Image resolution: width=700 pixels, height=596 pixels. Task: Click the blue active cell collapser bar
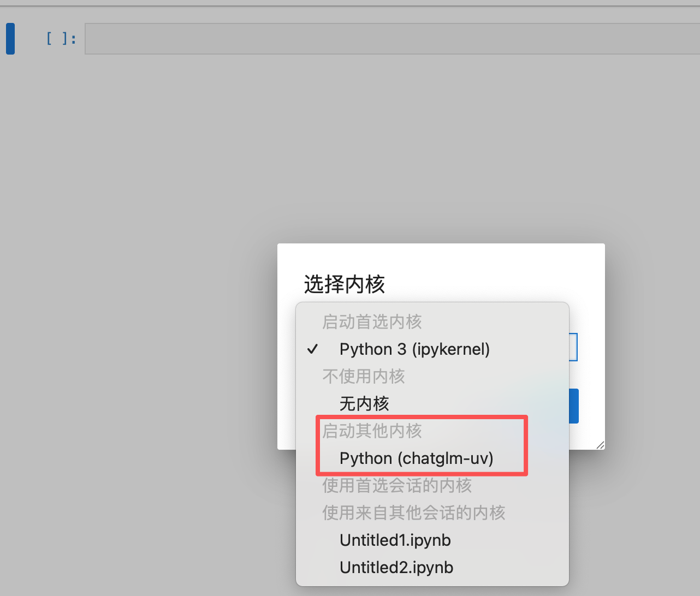pyautogui.click(x=10, y=39)
